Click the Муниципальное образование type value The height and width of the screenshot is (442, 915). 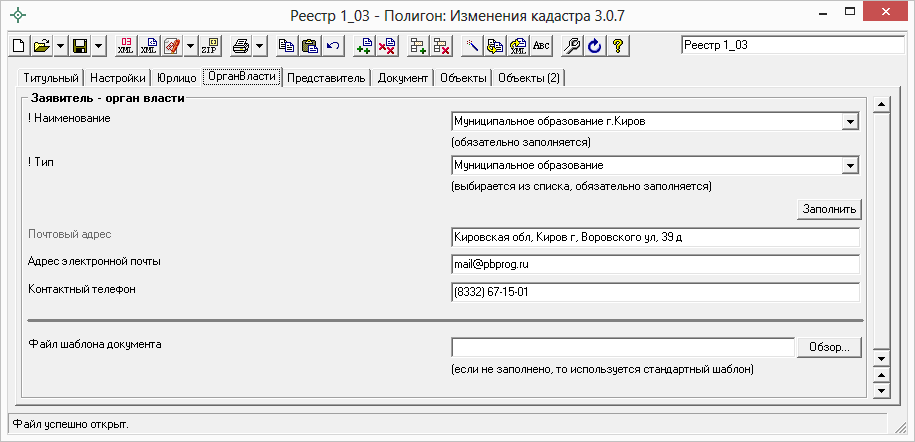pyautogui.click(x=529, y=165)
